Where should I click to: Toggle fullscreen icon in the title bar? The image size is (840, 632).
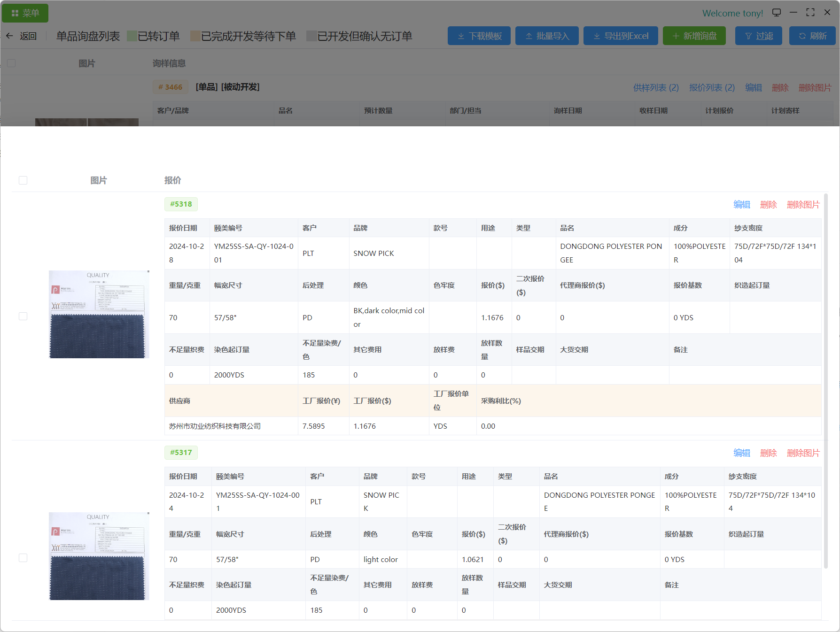coord(810,13)
